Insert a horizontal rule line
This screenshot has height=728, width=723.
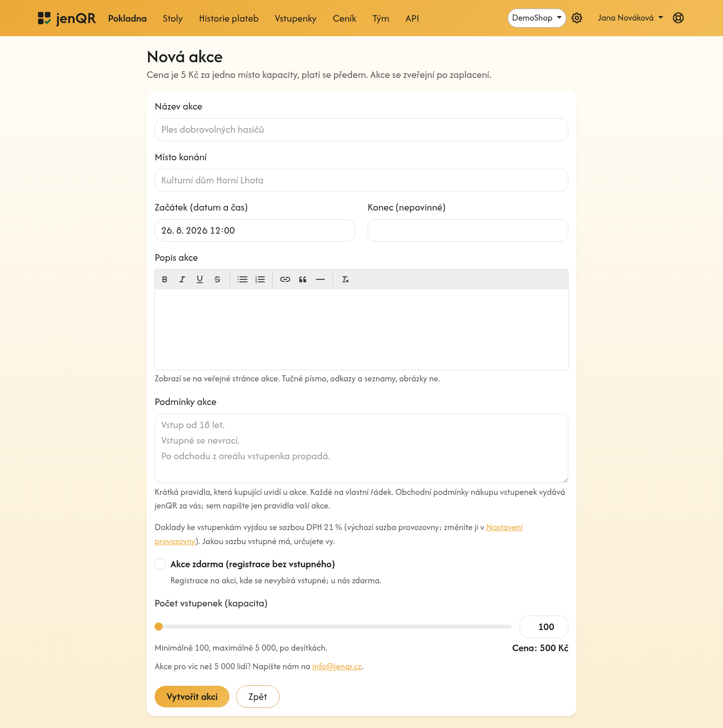[320, 279]
